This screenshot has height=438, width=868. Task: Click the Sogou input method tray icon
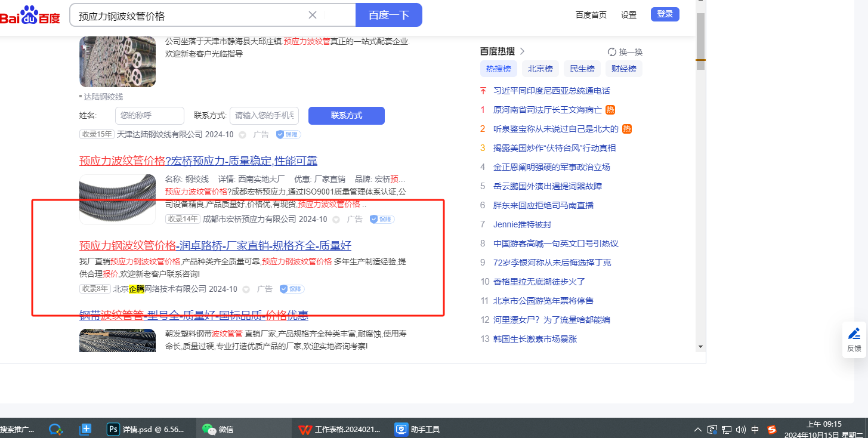tap(771, 429)
